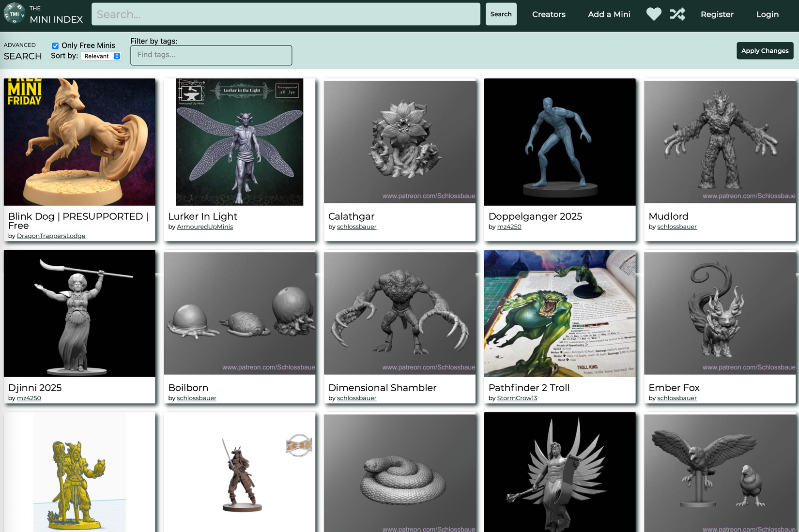Screen dimensions: 799x532
Task: Open the Blink Dog mini thumbnail
Action: [79, 142]
